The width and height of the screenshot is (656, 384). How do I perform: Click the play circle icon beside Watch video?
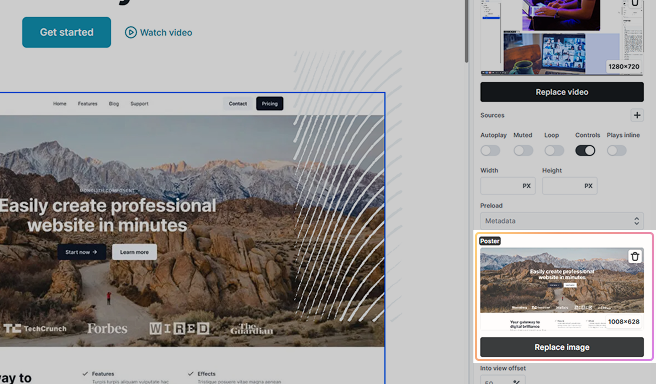pyautogui.click(x=131, y=32)
